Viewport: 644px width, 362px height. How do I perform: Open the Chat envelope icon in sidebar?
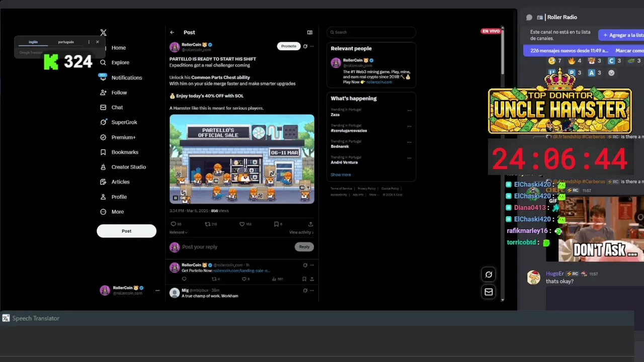(103, 107)
